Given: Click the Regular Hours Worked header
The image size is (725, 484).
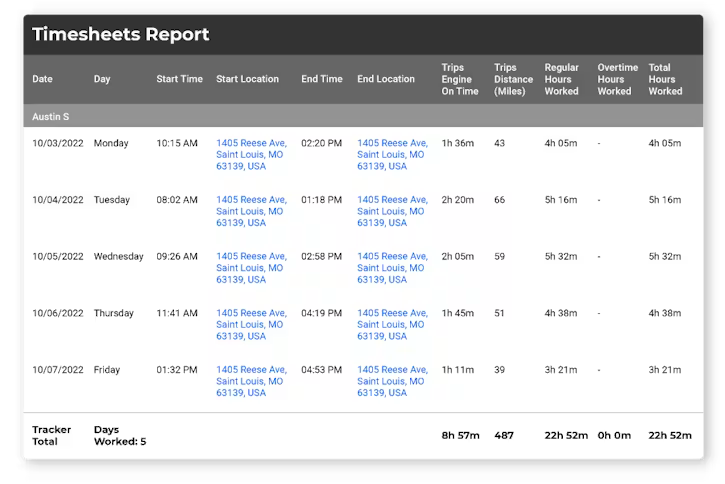Looking at the screenshot, I should pos(561,79).
